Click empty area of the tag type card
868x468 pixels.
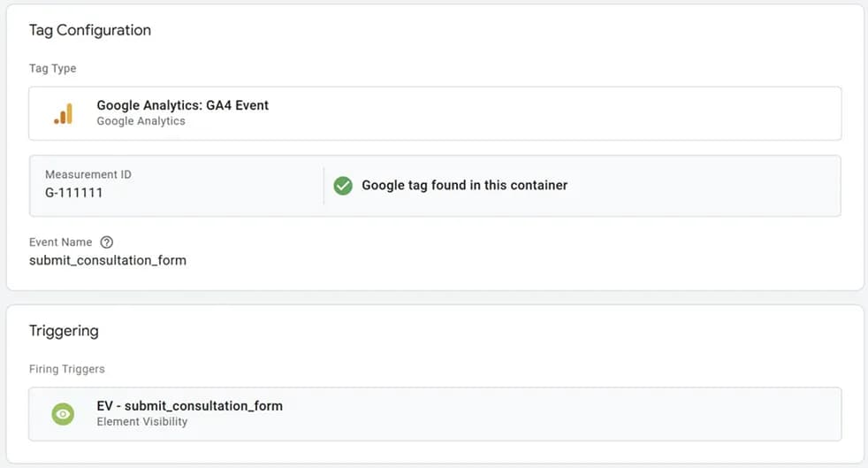[x=553, y=113]
